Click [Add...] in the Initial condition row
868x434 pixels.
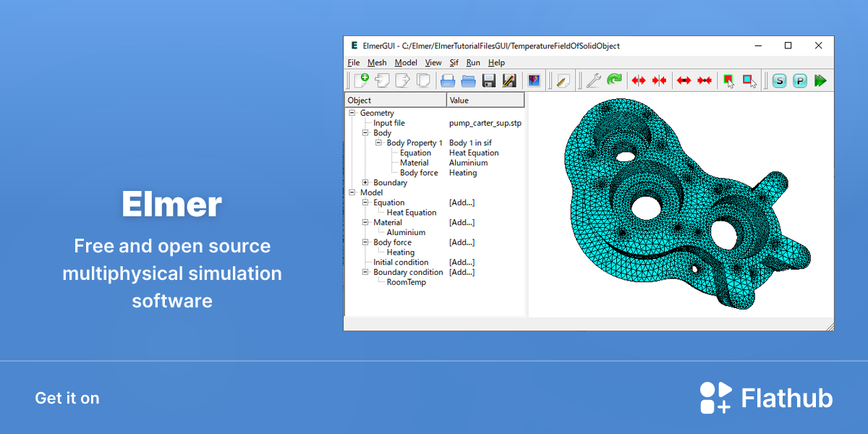tap(461, 262)
